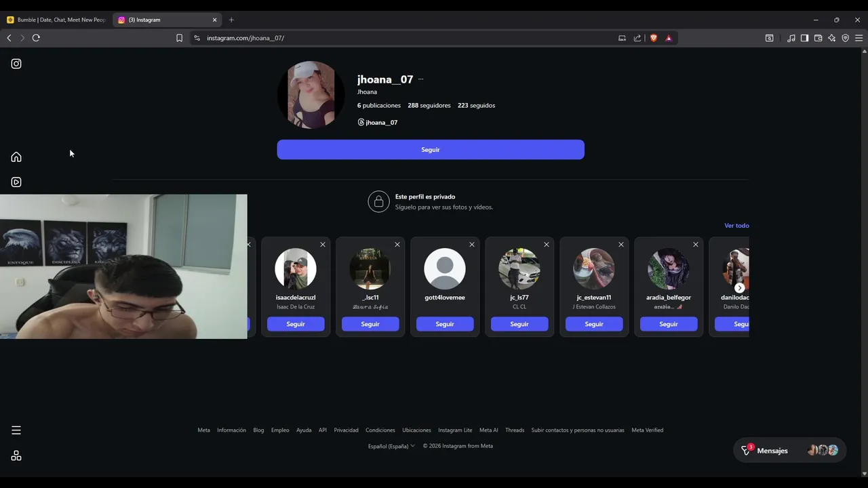Screen dimensions: 868x488
Task: Dismiss _.lsc11 suggestion card
Action: (397, 245)
